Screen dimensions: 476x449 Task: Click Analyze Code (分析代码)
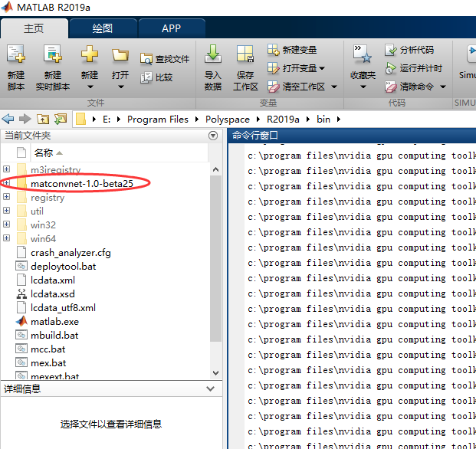coord(409,50)
